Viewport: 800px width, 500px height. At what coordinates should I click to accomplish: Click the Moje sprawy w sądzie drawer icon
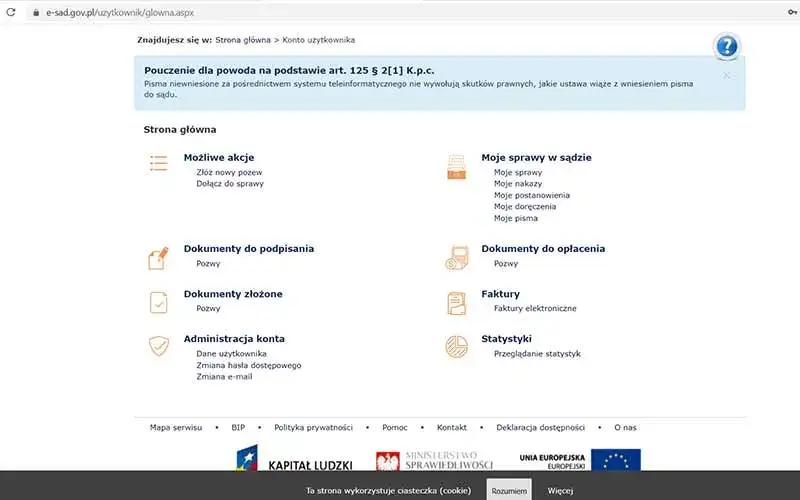[x=456, y=167]
